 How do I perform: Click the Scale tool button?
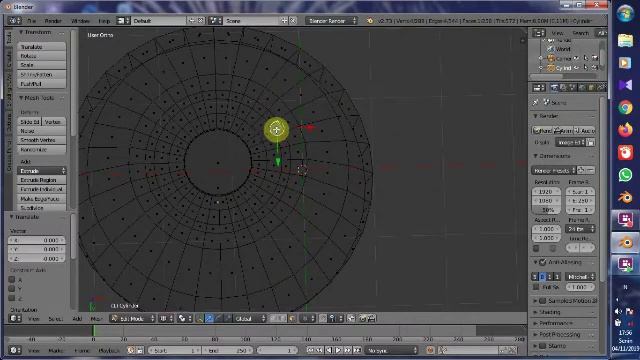[41, 65]
